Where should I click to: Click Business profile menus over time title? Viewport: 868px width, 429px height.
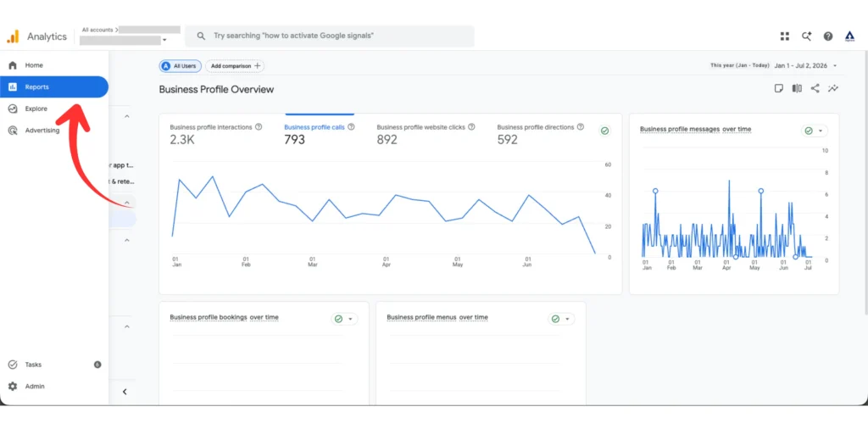coord(437,318)
